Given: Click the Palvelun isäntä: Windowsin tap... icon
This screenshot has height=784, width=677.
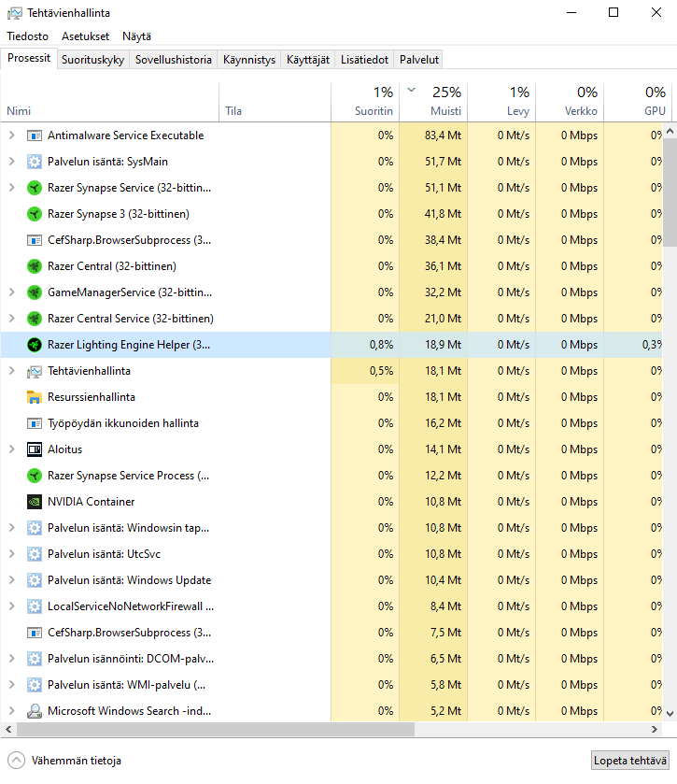Looking at the screenshot, I should click(34, 528).
